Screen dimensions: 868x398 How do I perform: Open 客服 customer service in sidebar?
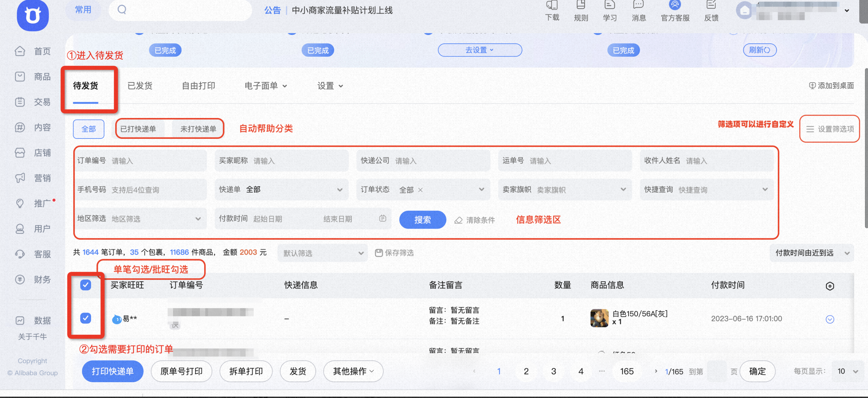(x=33, y=254)
